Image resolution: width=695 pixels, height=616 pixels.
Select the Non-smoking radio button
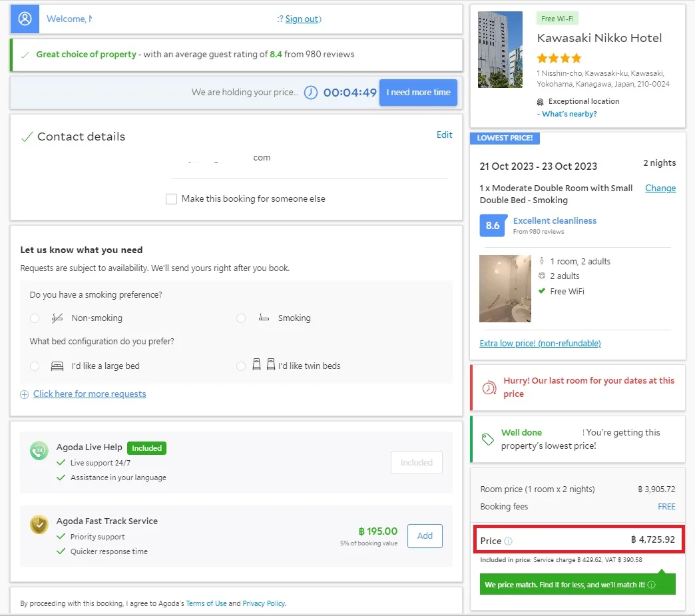point(35,318)
